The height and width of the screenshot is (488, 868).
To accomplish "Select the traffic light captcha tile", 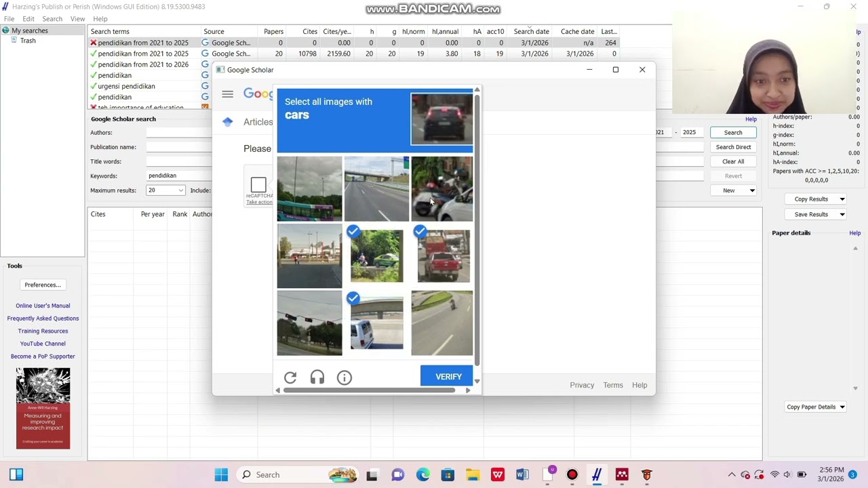I will pos(309,323).
